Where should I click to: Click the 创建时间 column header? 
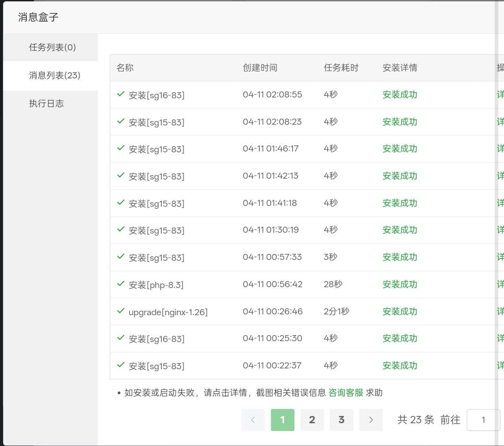coord(260,68)
